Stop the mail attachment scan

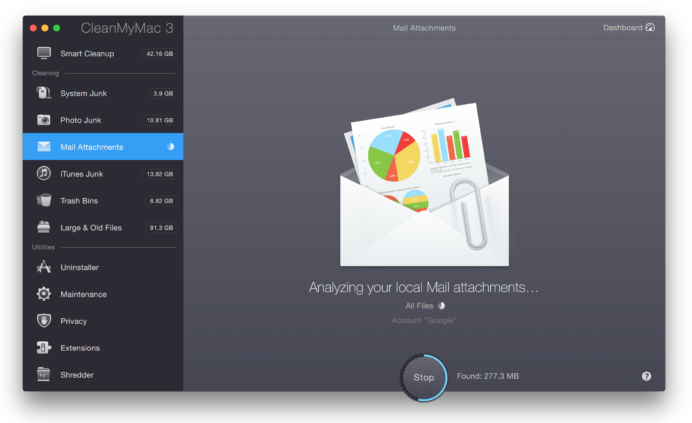coord(424,378)
